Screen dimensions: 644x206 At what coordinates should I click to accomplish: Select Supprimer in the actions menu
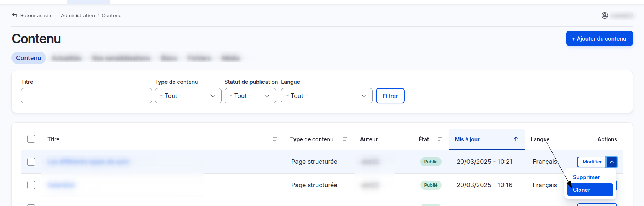coord(586,177)
